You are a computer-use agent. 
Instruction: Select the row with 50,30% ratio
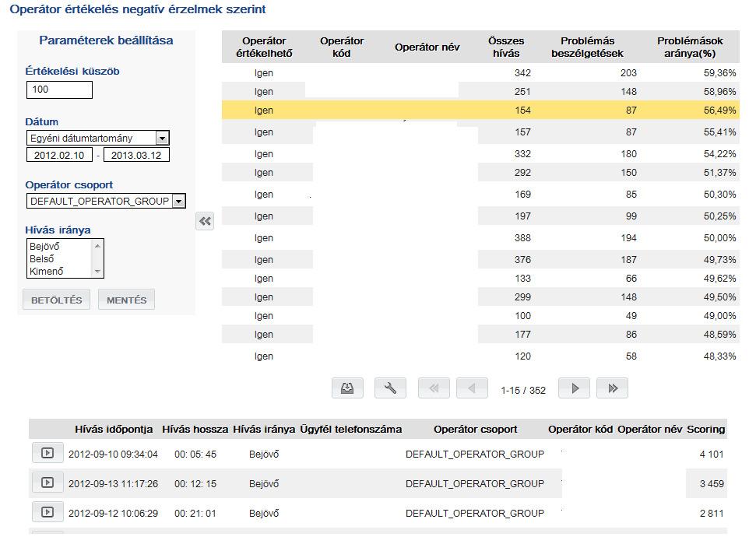coord(480,195)
